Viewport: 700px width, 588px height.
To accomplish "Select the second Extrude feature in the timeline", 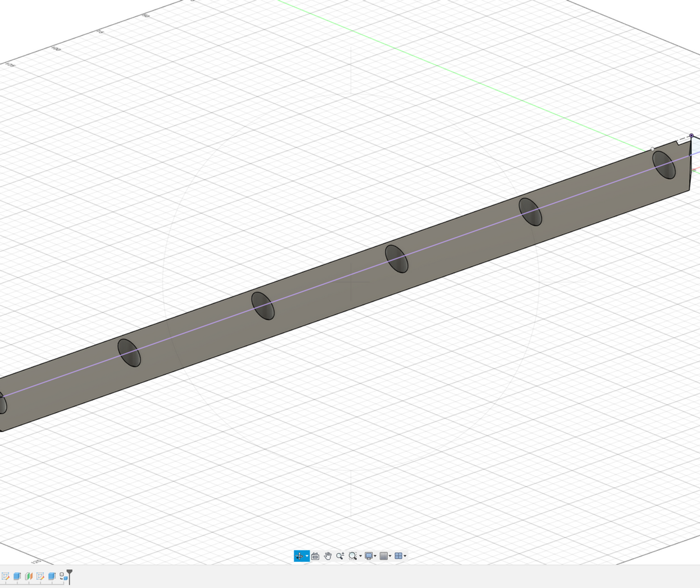I will [52, 576].
